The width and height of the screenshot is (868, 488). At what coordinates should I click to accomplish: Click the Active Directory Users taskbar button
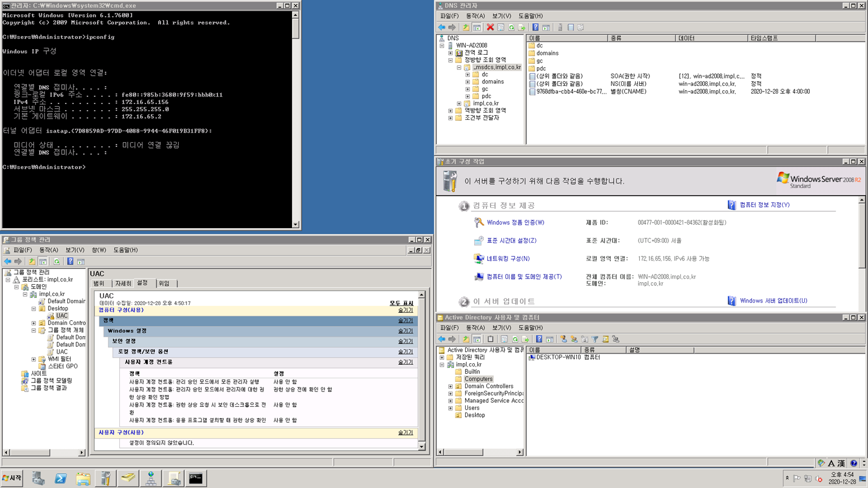tap(128, 478)
